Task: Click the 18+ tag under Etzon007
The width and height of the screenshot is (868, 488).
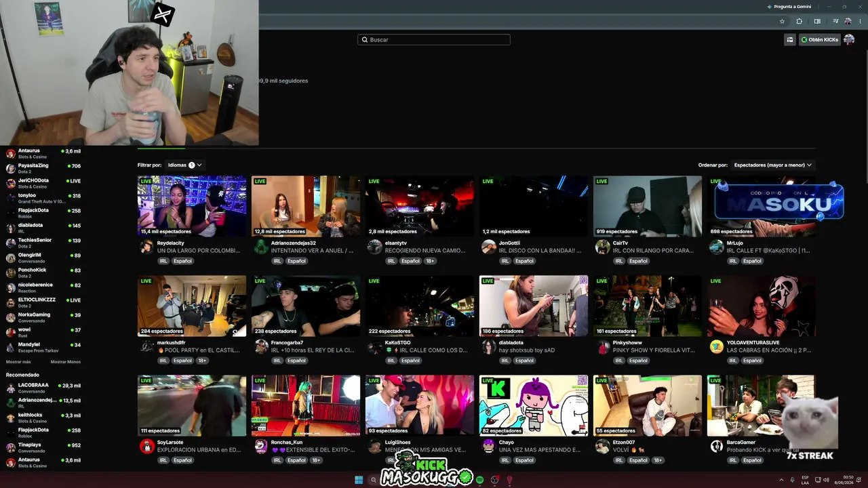Action: tap(658, 460)
